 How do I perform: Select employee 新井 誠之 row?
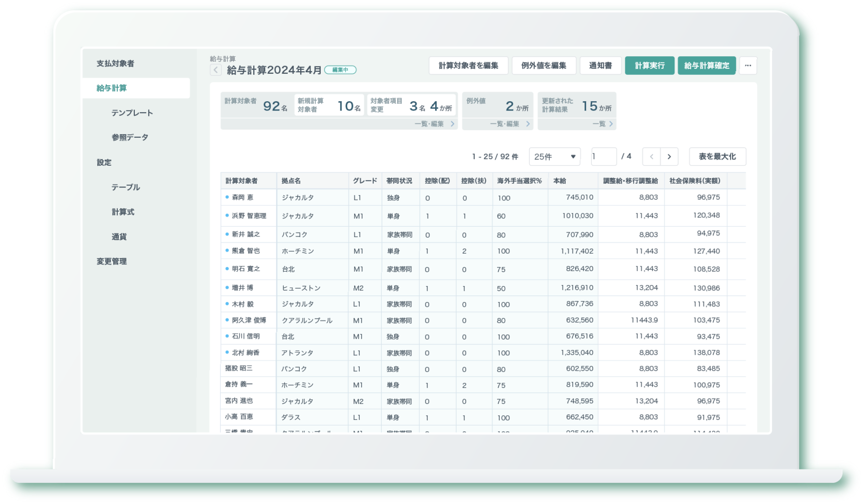(483, 234)
